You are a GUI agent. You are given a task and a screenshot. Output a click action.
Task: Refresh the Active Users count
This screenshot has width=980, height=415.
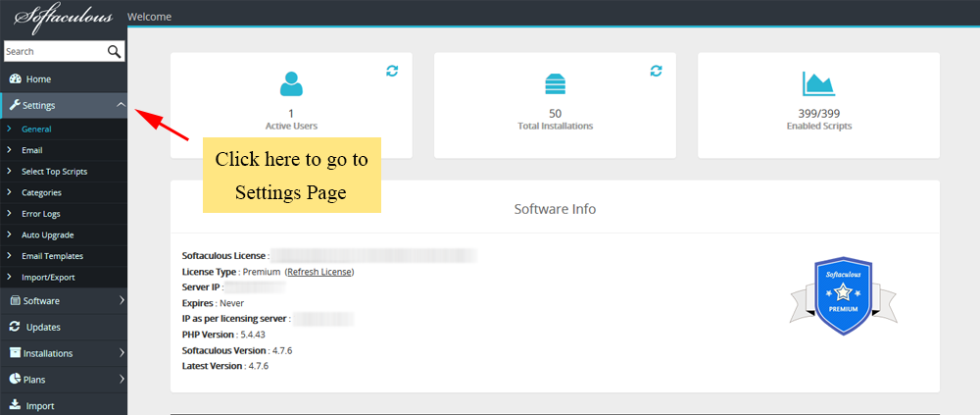pyautogui.click(x=392, y=71)
